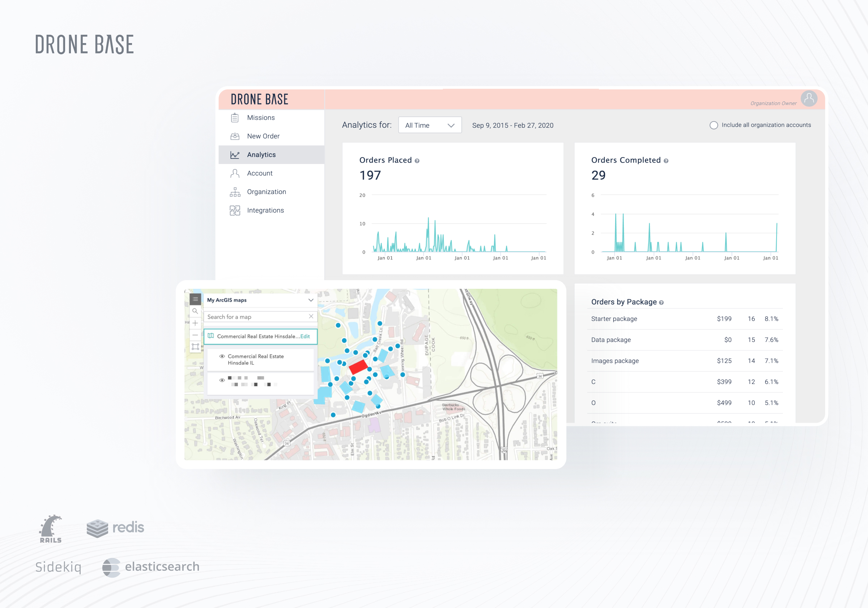
Task: Click the map search magnifier icon
Action: 195,311
